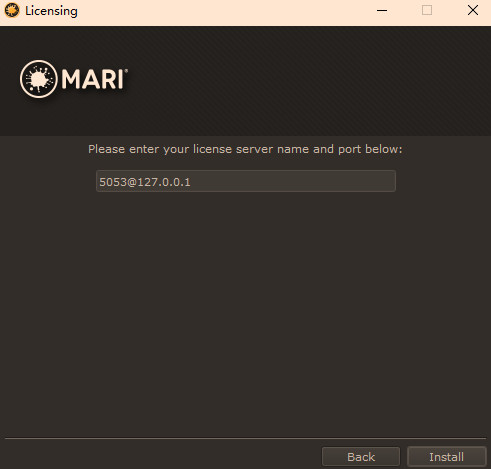Go Back to previous licensing step
The height and width of the screenshot is (469, 491).
(x=361, y=457)
